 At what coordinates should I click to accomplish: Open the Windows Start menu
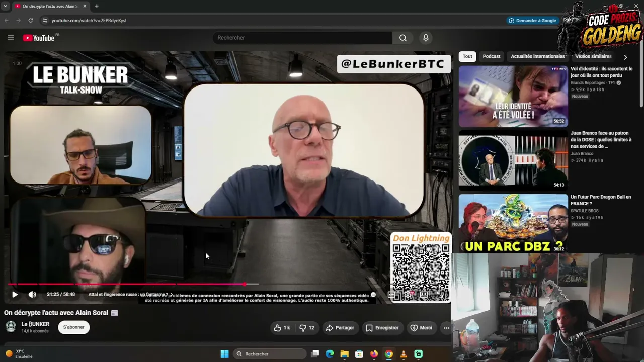click(x=224, y=354)
